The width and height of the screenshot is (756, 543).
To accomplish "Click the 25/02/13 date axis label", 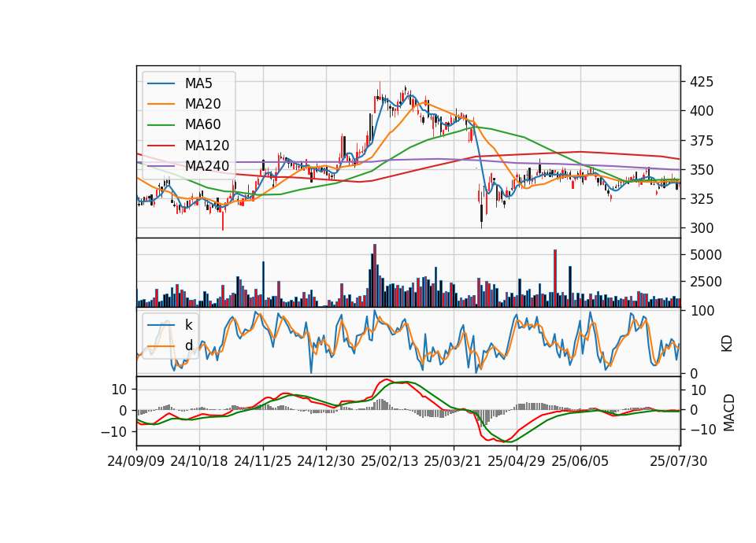I will [x=390, y=461].
